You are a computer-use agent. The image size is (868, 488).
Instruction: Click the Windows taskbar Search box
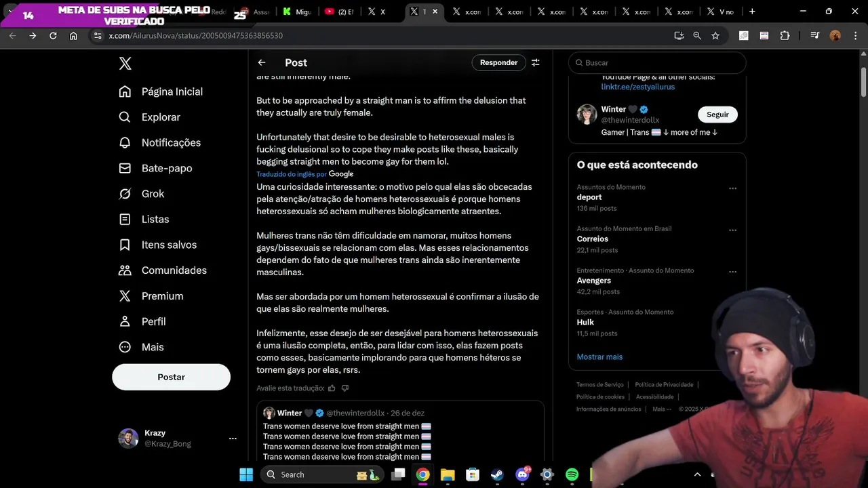pyautogui.click(x=321, y=474)
